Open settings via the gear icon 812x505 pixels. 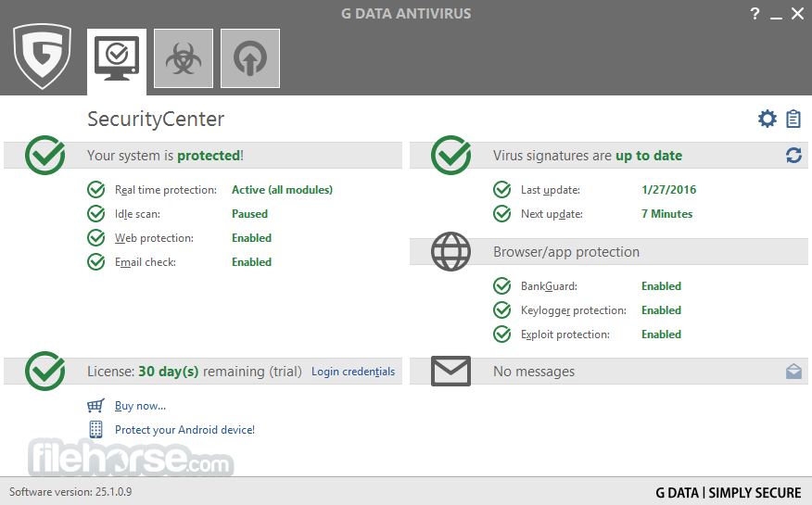point(767,119)
